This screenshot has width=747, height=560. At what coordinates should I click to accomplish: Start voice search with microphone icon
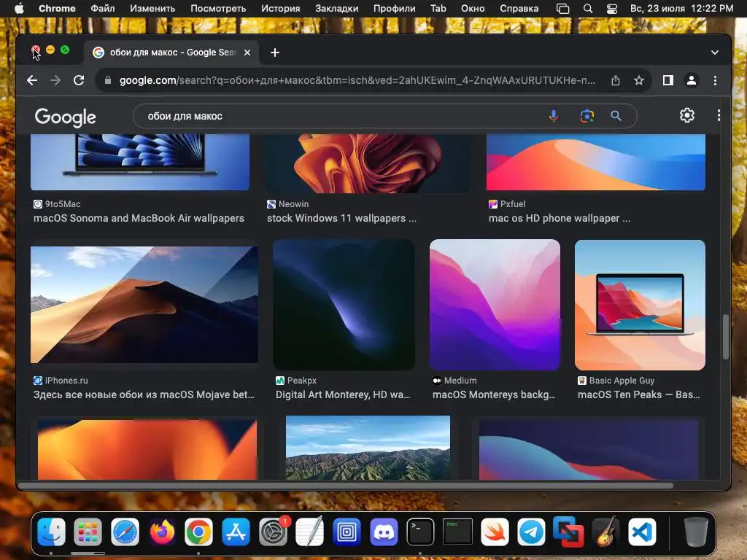pyautogui.click(x=554, y=116)
